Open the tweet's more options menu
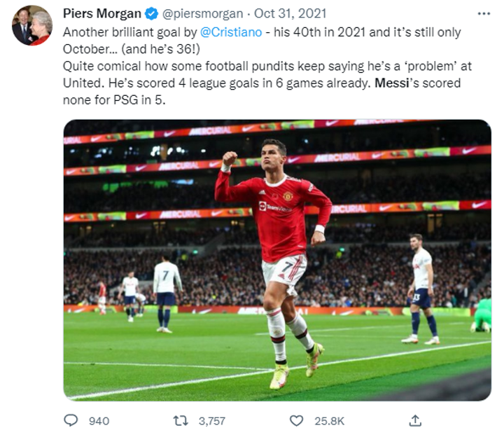504x435 pixels. [483, 13]
